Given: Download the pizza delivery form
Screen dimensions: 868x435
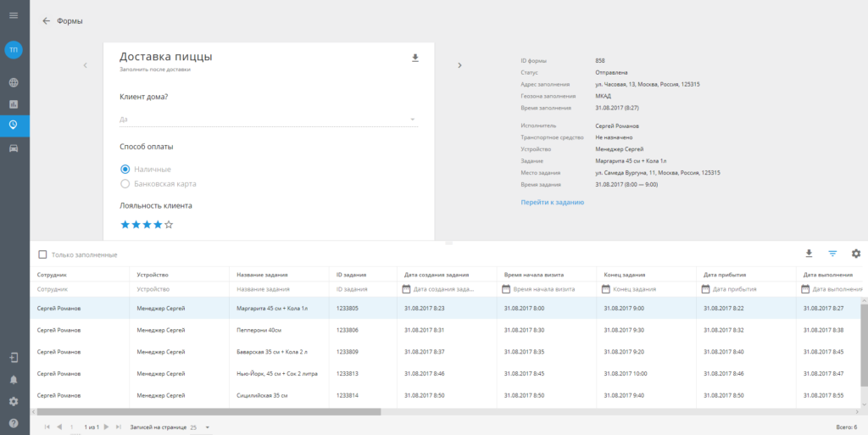Looking at the screenshot, I should pos(415,58).
